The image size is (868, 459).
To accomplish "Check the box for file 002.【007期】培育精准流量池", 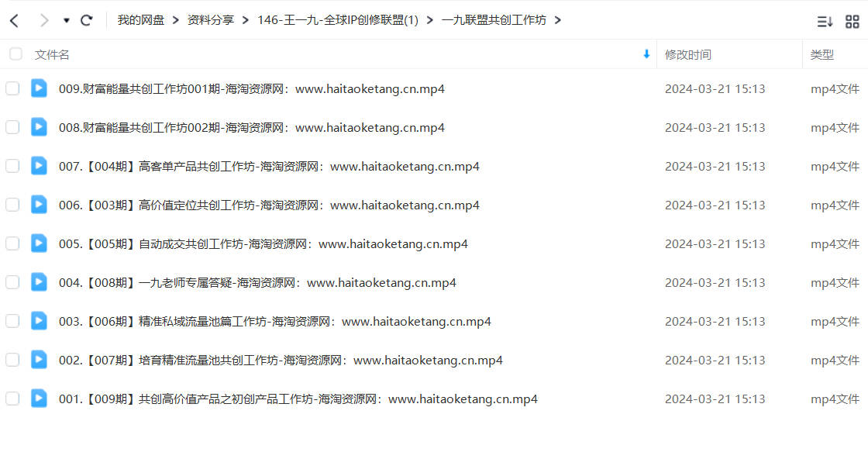I will coord(12,360).
